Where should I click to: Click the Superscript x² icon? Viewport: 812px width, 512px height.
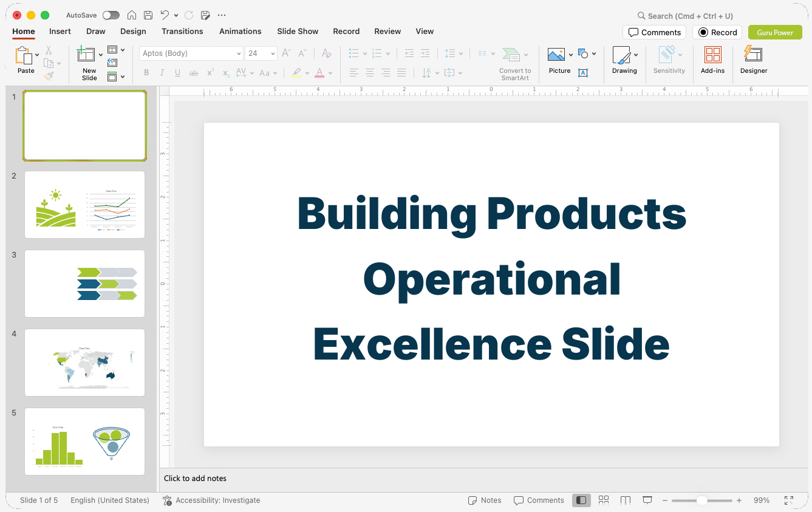click(x=210, y=73)
